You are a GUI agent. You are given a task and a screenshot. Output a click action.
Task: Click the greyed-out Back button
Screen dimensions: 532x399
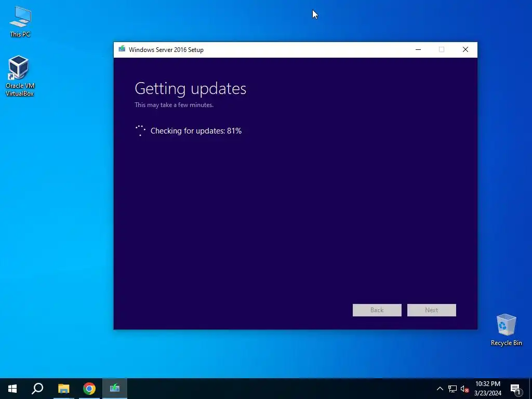[377, 310]
